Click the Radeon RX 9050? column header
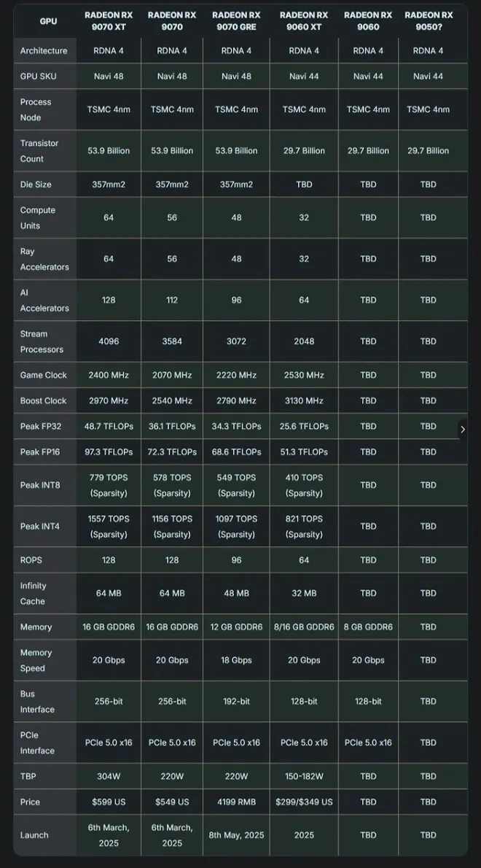The height and width of the screenshot is (868, 481). pyautogui.click(x=429, y=21)
